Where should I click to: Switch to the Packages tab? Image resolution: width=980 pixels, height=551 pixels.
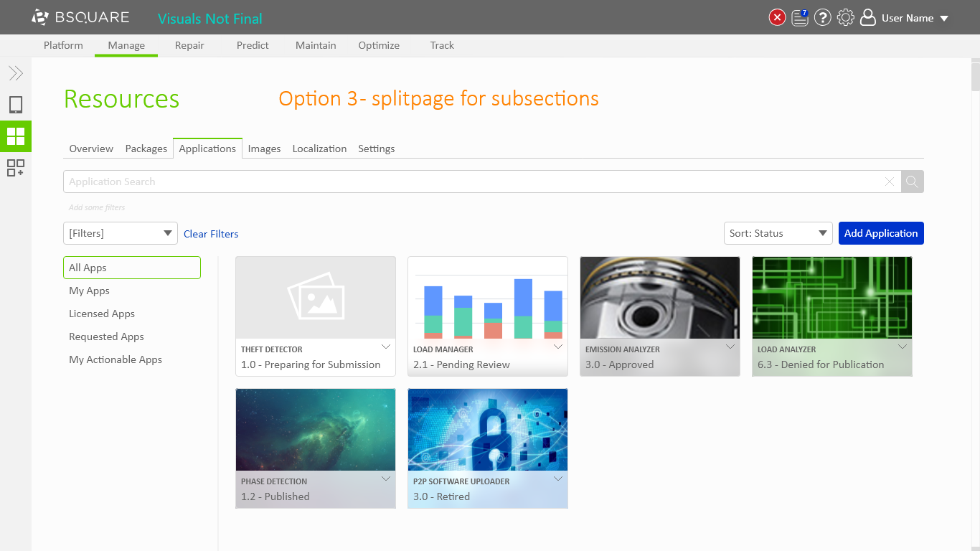(x=146, y=149)
